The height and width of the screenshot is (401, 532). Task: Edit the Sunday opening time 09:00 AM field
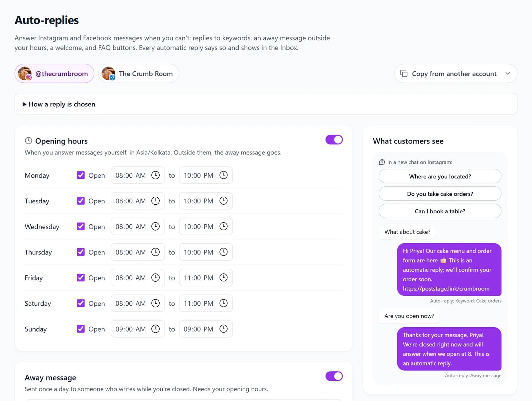coord(138,329)
